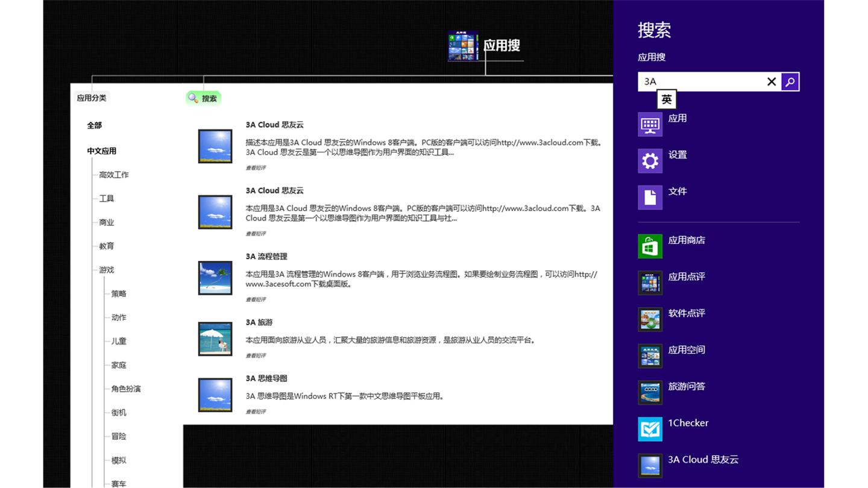868x488 pixels.
Task: Select the 策略 game subcategory
Action: click(119, 293)
